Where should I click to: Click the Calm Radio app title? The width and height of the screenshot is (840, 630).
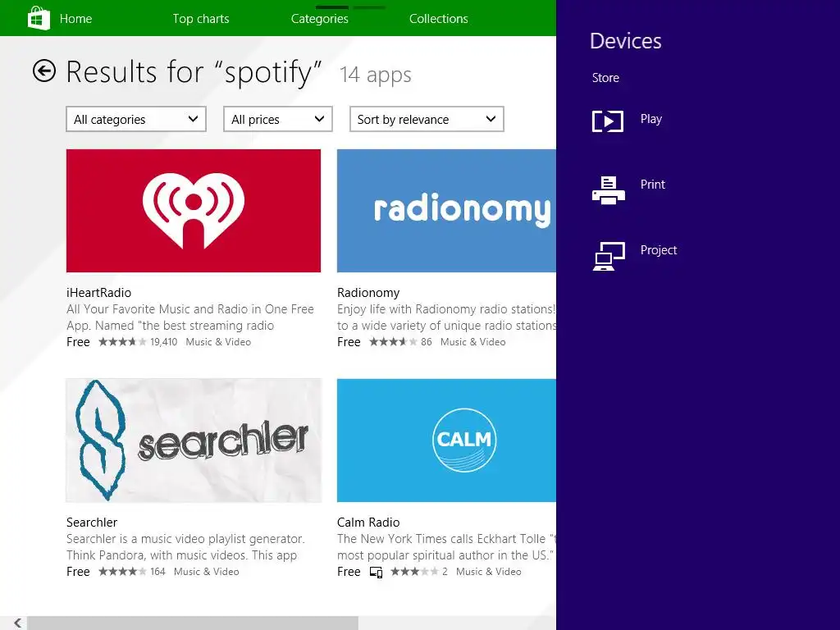368,523
